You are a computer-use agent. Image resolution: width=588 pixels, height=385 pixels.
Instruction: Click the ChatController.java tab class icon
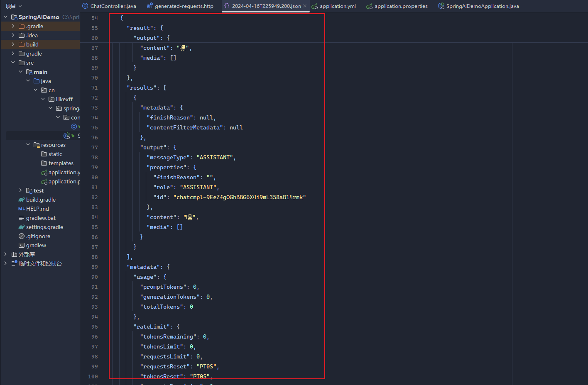tap(85, 6)
